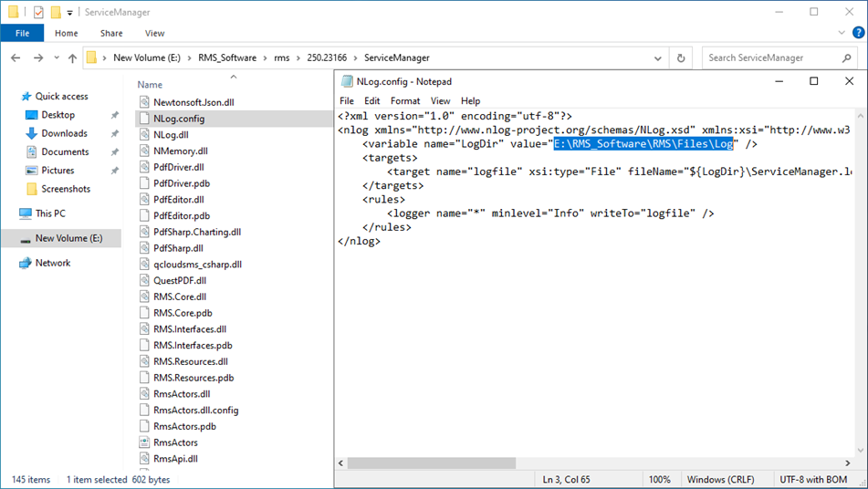This screenshot has width=868, height=489.
Task: Select the PdfSharp.Charting.dll file icon
Action: pyautogui.click(x=144, y=232)
